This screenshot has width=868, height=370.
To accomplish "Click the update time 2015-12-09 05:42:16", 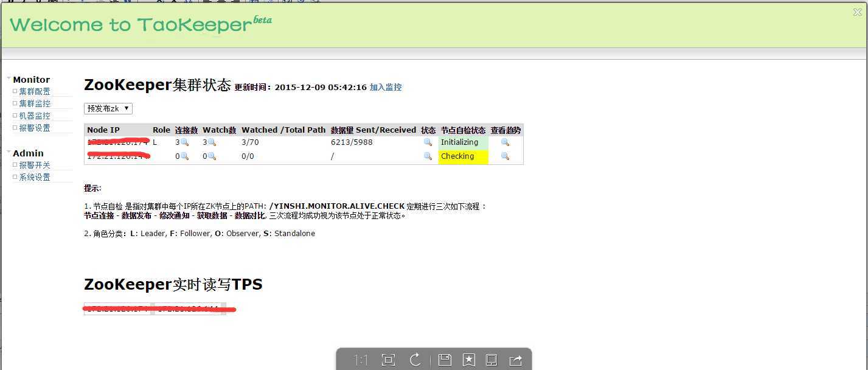I will [x=321, y=87].
